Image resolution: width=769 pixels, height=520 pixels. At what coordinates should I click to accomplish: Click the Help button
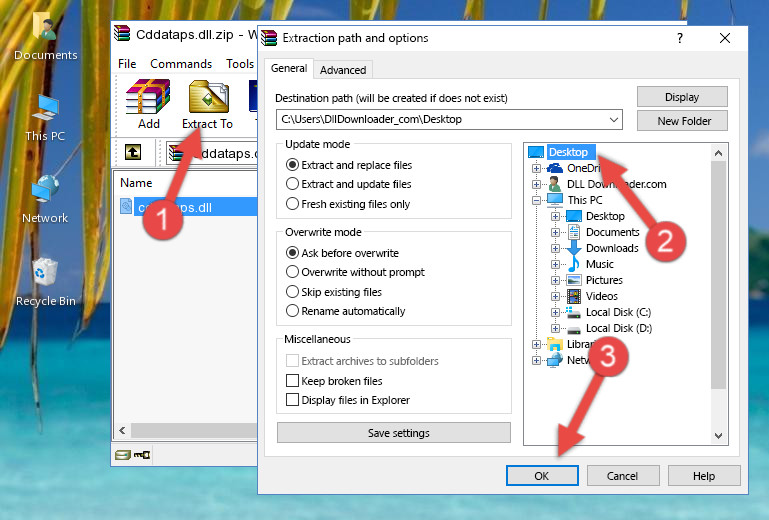point(704,476)
